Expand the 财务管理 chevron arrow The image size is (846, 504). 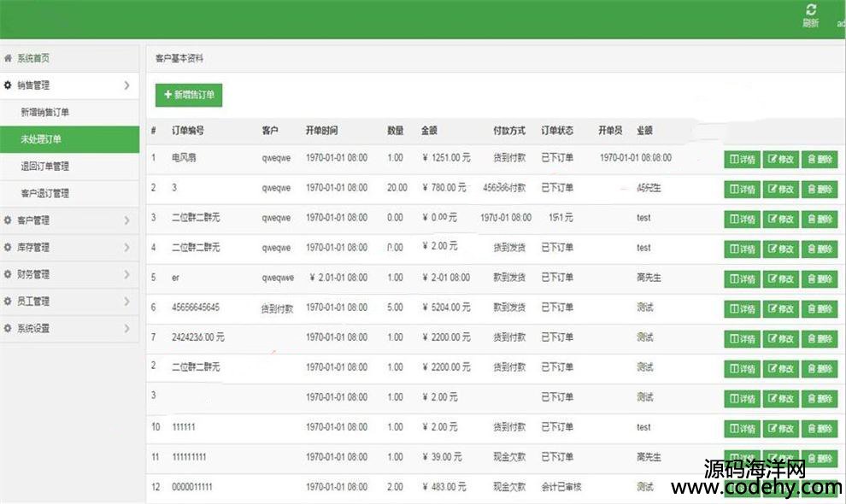[x=126, y=275]
